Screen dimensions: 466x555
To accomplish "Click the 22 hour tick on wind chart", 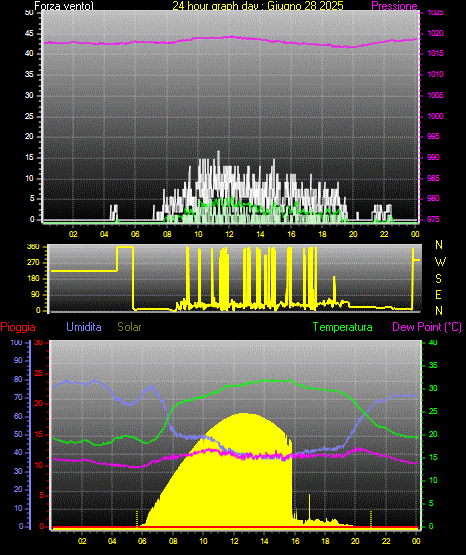I will point(384,234).
